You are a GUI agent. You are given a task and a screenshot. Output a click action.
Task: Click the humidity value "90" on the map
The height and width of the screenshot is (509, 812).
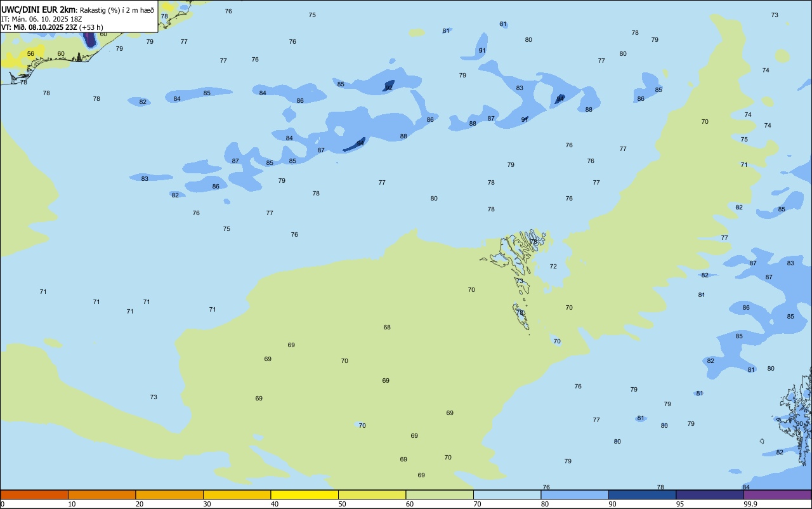coord(799,424)
